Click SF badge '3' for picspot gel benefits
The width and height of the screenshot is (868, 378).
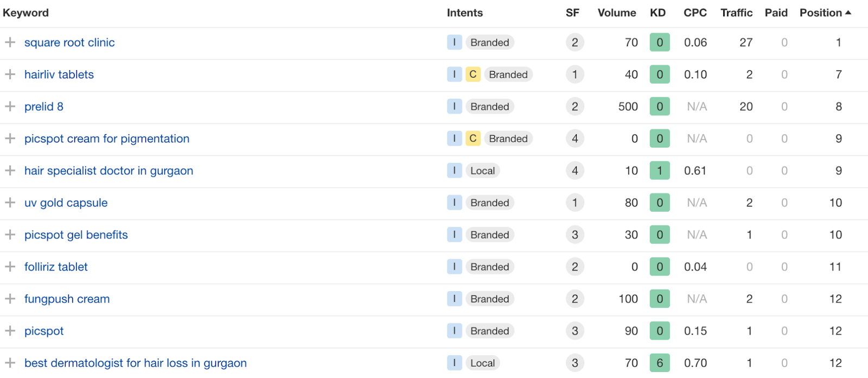click(575, 235)
